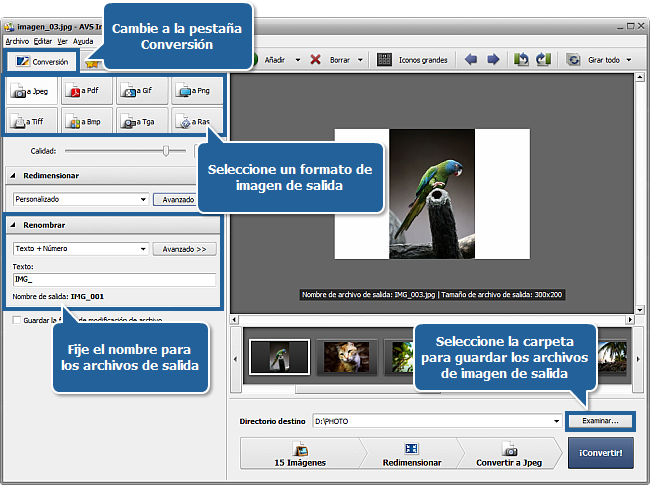Click the Examinar... browse button
650x485 pixels.
(600, 421)
